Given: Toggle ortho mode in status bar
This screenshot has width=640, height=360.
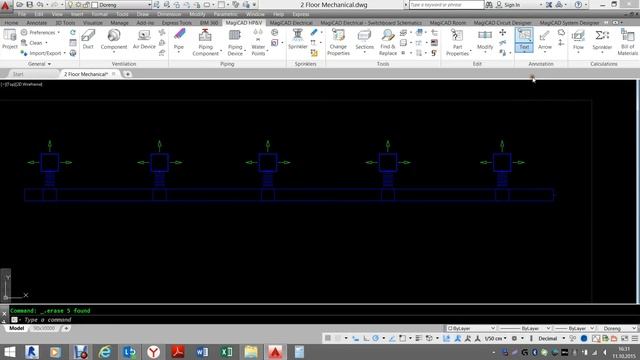Looking at the screenshot, I should point(366,338).
